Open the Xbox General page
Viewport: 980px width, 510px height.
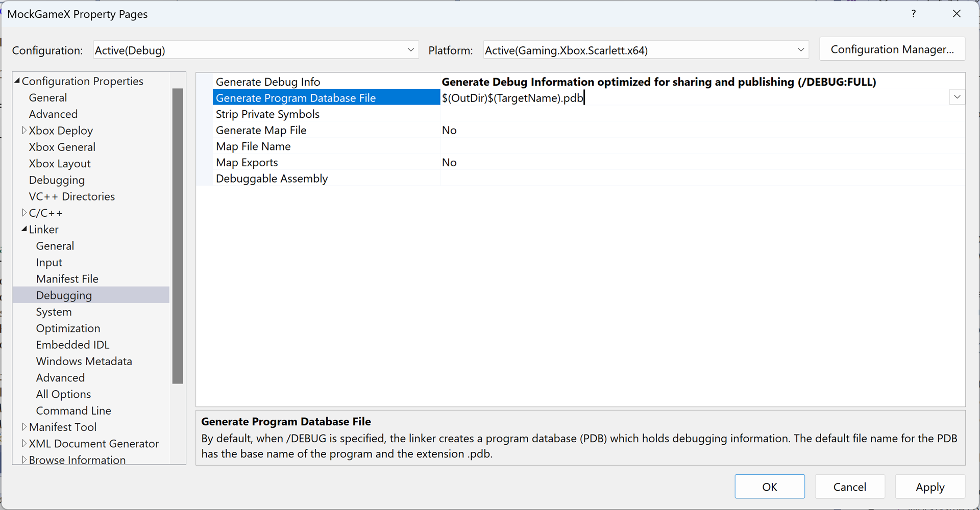(62, 147)
